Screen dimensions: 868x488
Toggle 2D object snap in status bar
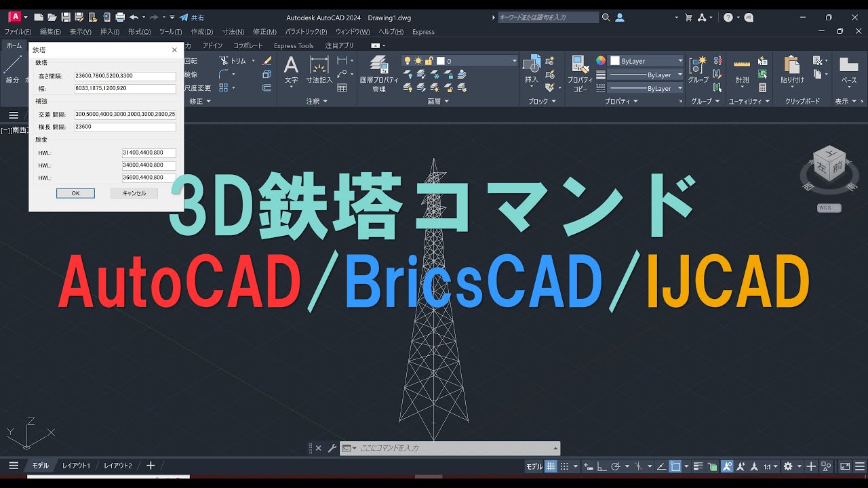click(675, 466)
